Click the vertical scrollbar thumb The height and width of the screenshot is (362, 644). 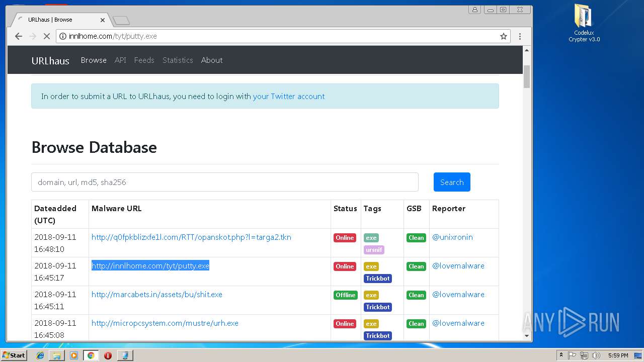(x=527, y=76)
